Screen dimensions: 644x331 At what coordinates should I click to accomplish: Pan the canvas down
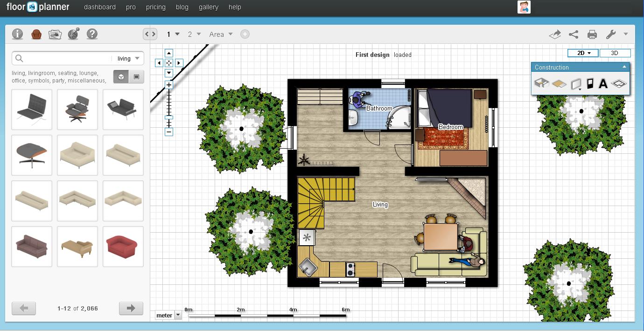tap(169, 73)
